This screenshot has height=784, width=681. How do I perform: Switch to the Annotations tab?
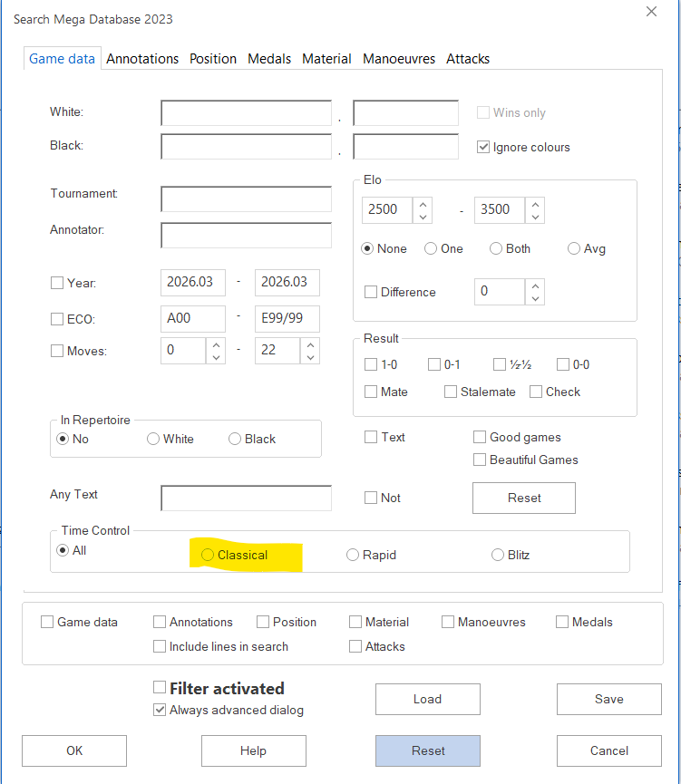[x=142, y=59]
